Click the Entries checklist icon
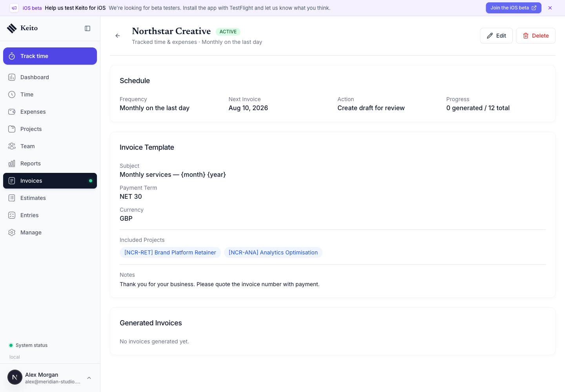 (12, 215)
